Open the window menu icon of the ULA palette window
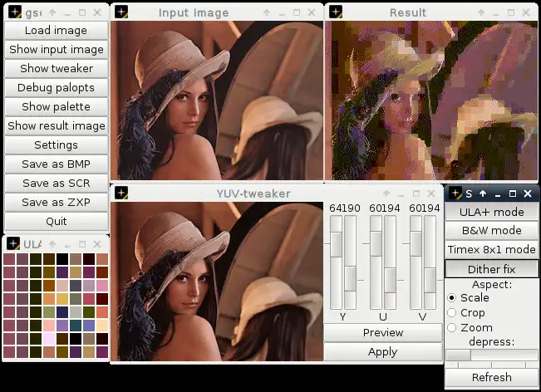The image size is (541, 392). (13, 243)
